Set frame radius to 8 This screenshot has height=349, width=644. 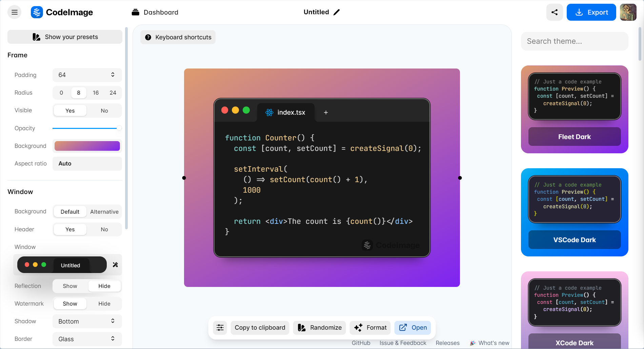(x=79, y=93)
